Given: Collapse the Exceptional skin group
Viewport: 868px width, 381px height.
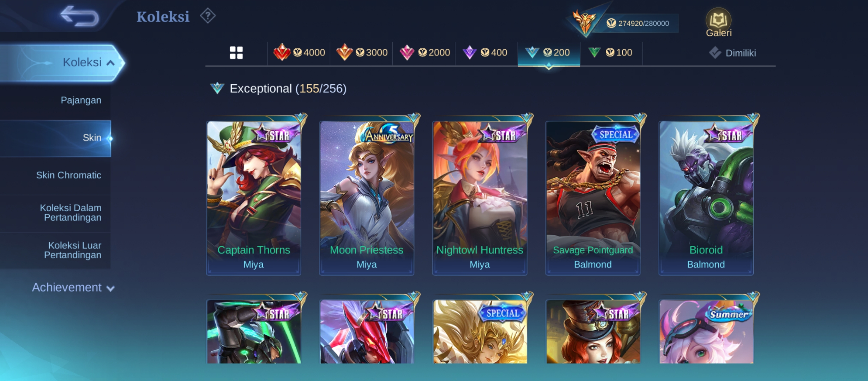Looking at the screenshot, I should pyautogui.click(x=278, y=88).
